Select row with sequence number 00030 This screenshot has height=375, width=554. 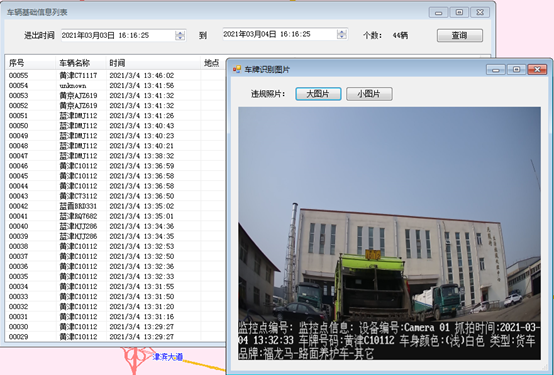tap(116, 327)
